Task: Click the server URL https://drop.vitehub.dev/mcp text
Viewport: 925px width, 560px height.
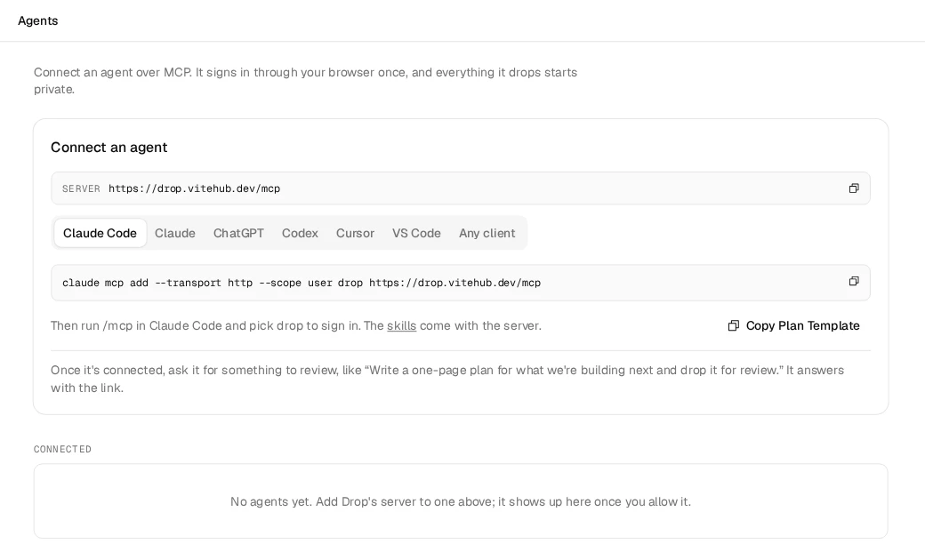Action: click(194, 188)
